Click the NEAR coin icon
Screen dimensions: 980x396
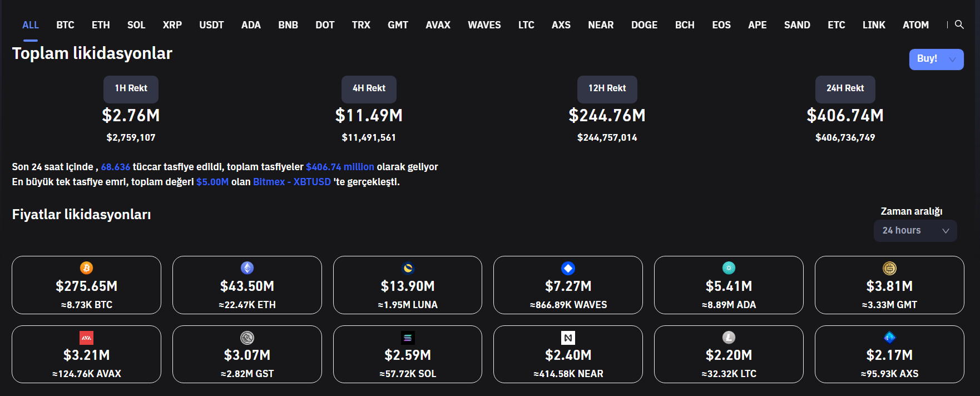[x=568, y=338]
